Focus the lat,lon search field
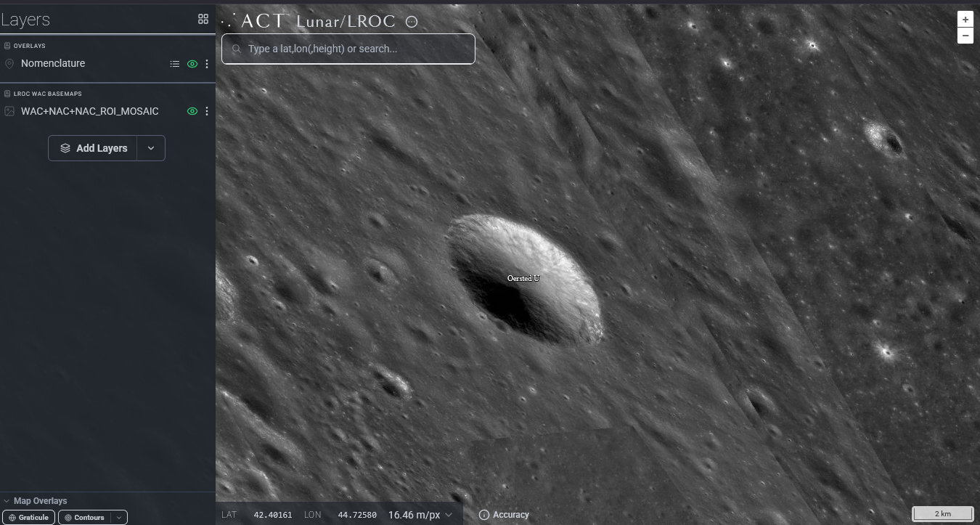 [x=348, y=49]
